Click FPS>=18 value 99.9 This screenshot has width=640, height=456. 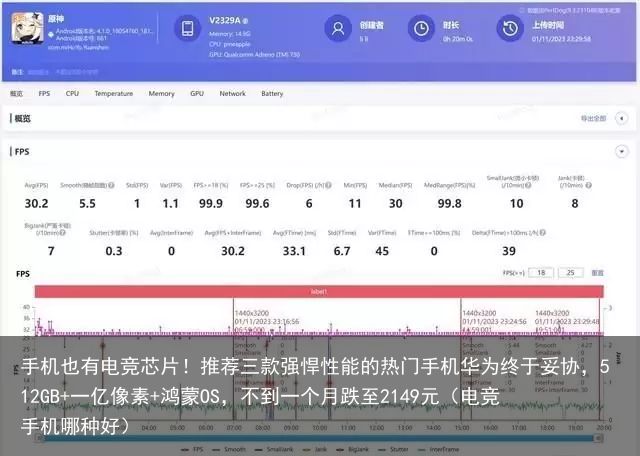click(211, 203)
